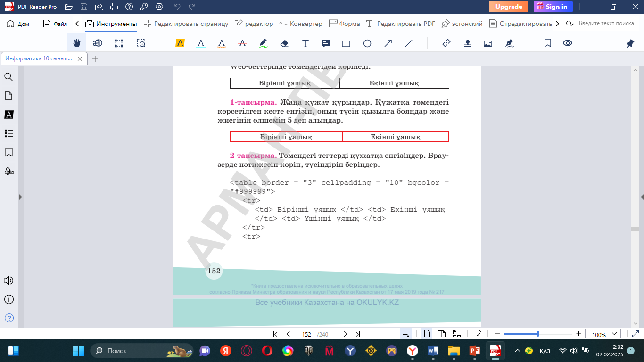Apply the yellow text Highlight tool

click(180, 43)
